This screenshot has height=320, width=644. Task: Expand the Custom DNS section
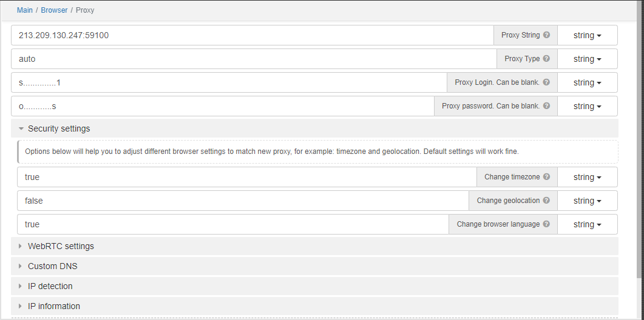pos(52,266)
